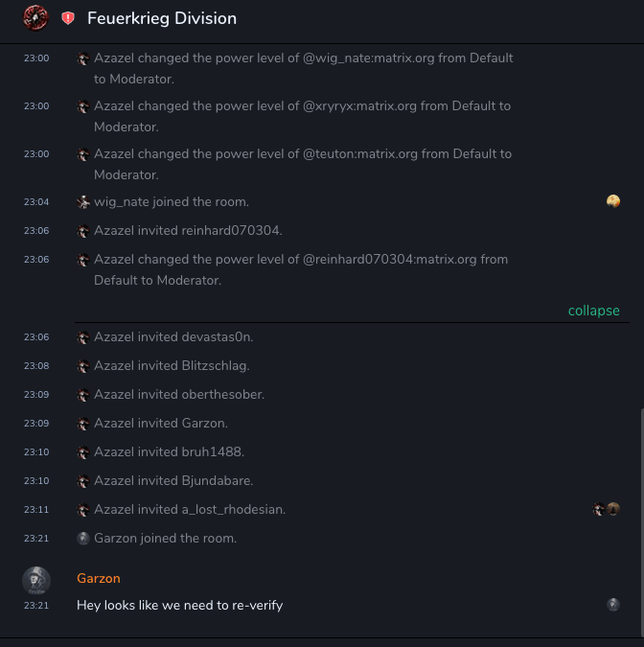
Task: Click Azazel's avatar beside Blitzschlag invite
Action: (x=84, y=366)
